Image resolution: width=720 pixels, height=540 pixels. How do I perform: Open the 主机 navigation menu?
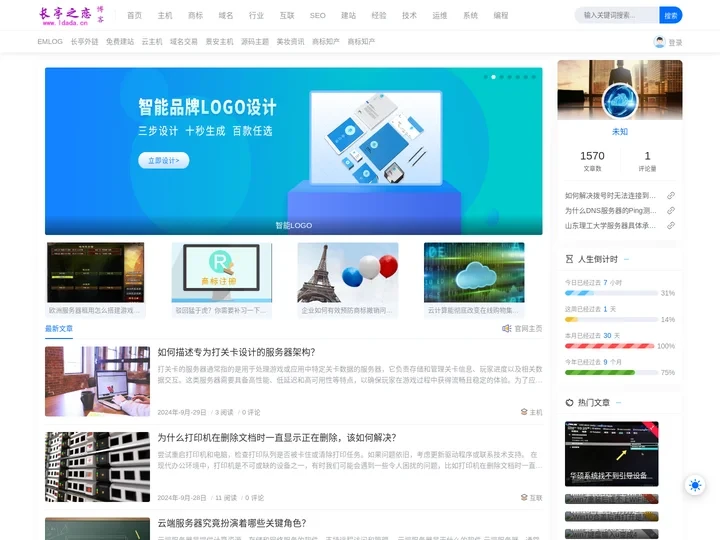165,16
